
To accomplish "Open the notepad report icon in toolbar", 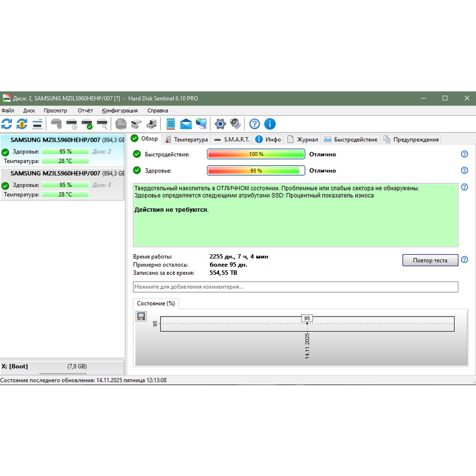I will click(170, 124).
